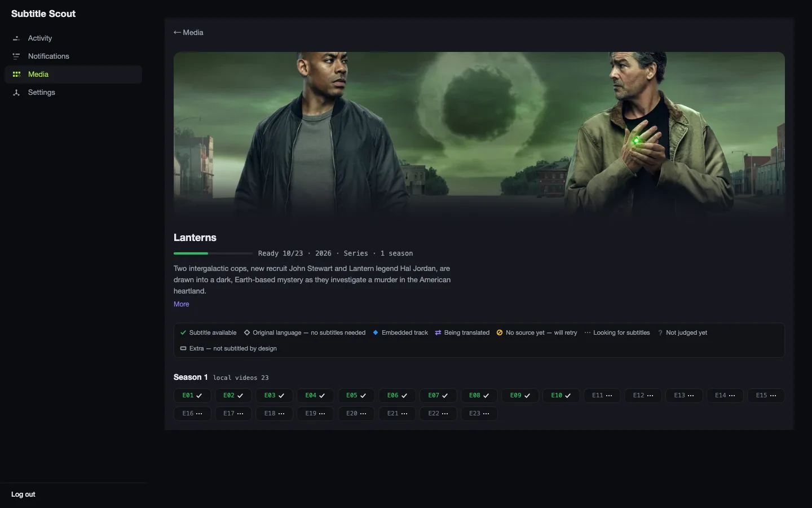Image resolution: width=812 pixels, height=508 pixels.
Task: Go back to the Media list
Action: click(188, 33)
